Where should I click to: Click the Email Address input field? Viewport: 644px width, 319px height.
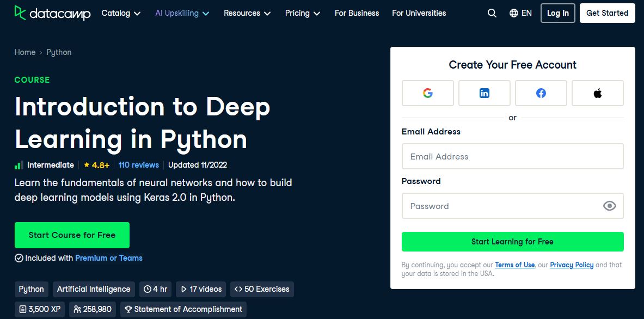512,156
